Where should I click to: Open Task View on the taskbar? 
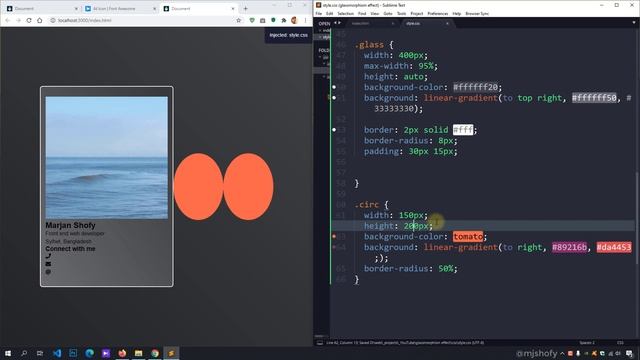point(40,353)
